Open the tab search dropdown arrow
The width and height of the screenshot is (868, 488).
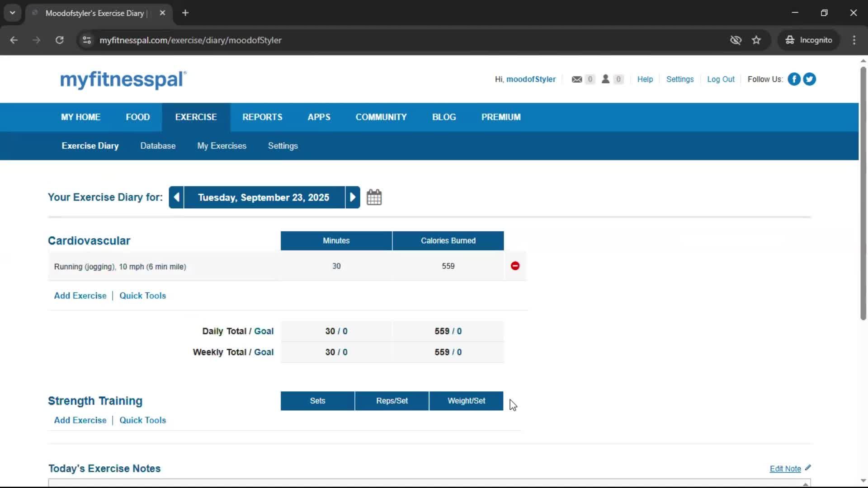(x=13, y=13)
